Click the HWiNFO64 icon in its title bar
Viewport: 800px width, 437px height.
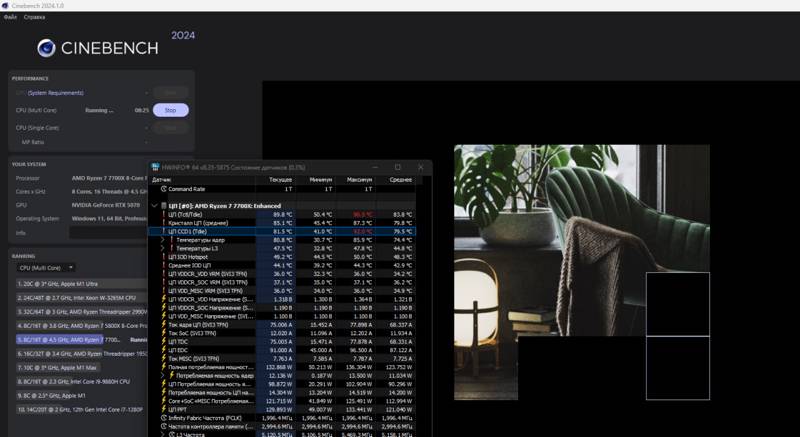[x=155, y=167]
